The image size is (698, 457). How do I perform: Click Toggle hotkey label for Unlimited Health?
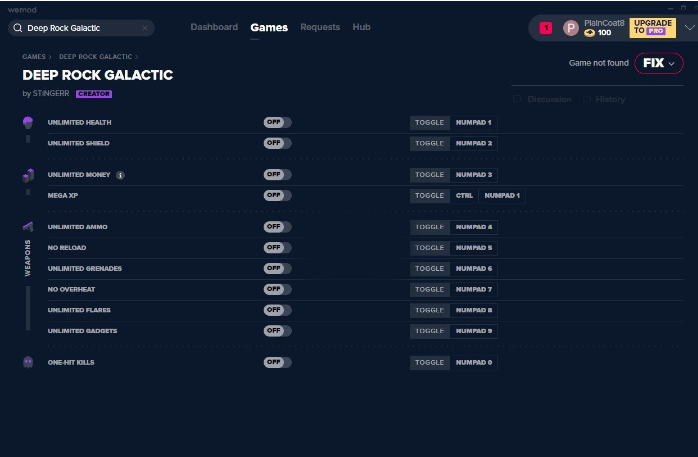coord(430,122)
